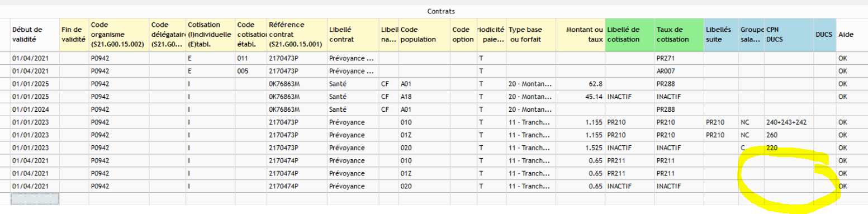
Task: Click the "Code organisme" column header
Action: [x=118, y=35]
